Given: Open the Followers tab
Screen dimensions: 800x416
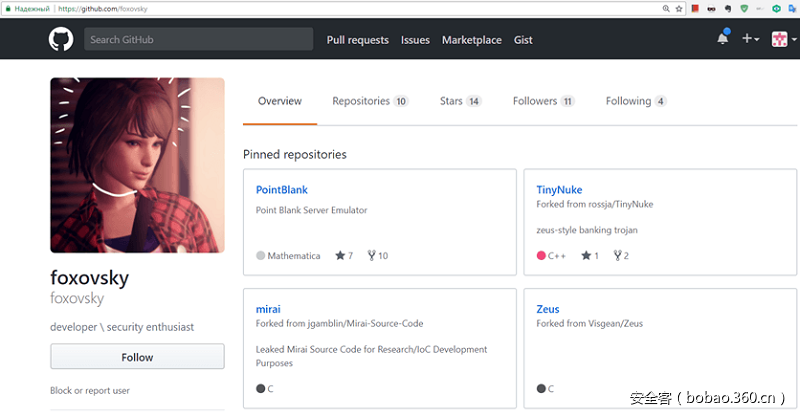Looking at the screenshot, I should click(x=543, y=101).
